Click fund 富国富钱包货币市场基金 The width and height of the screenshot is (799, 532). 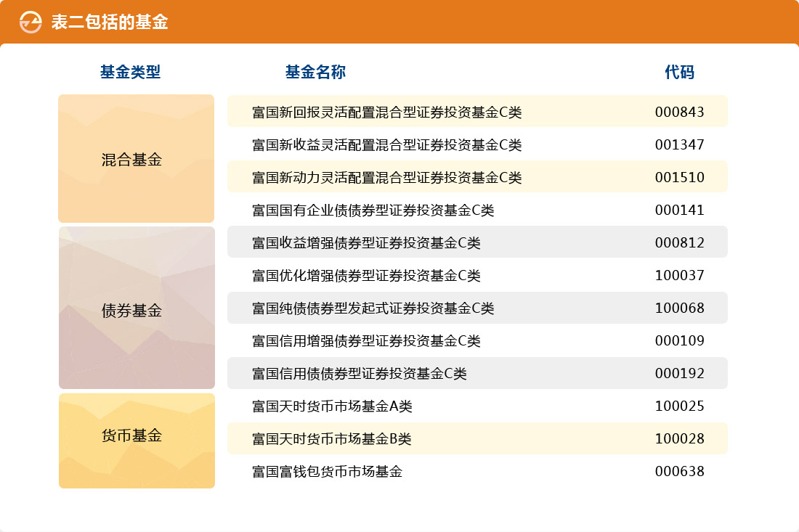(x=327, y=471)
